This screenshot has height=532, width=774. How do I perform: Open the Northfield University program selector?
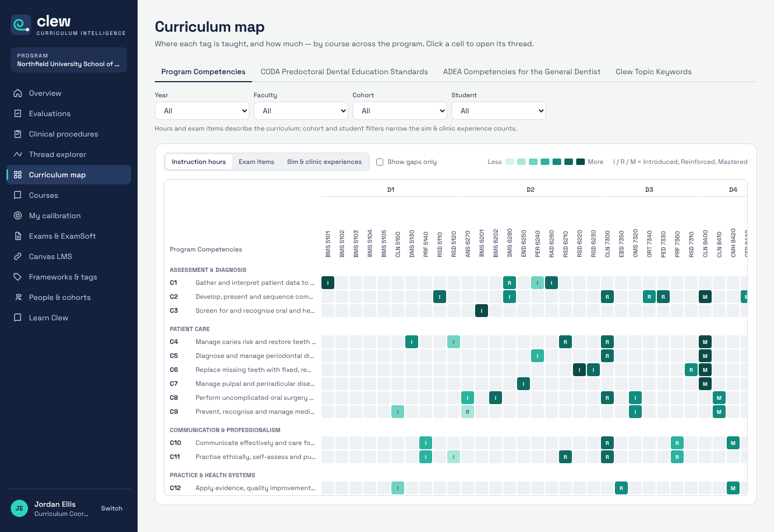[69, 60]
